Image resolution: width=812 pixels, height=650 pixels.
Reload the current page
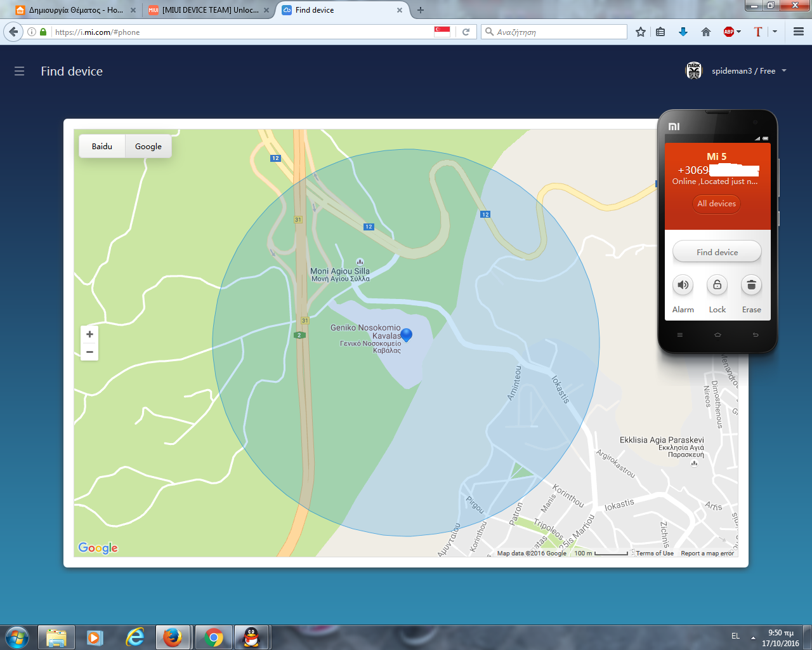[466, 32]
